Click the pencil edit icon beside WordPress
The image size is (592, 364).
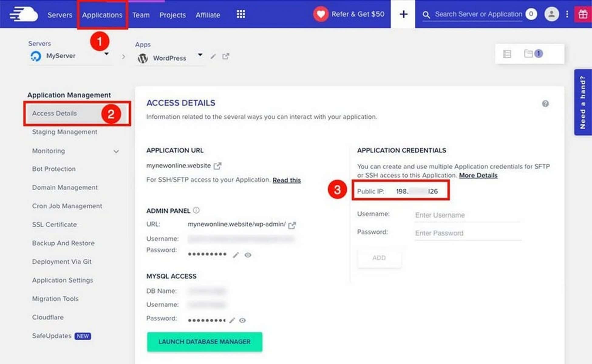213,57
